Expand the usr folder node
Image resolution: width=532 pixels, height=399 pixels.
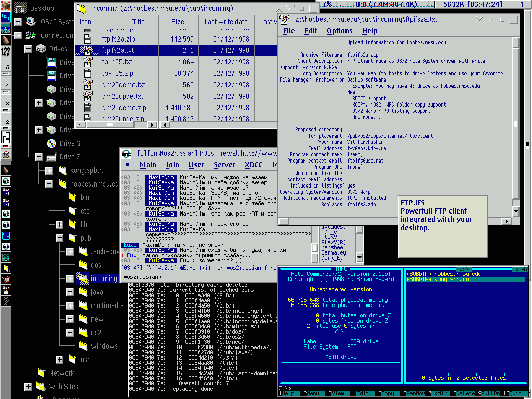60,360
